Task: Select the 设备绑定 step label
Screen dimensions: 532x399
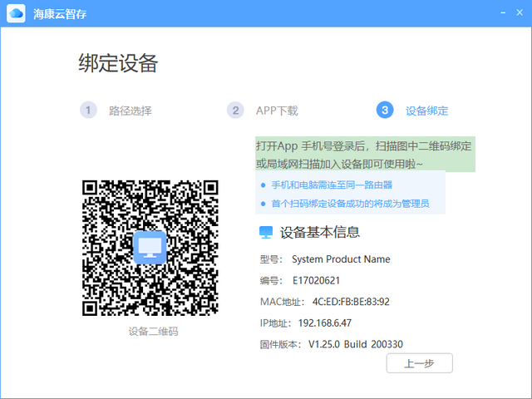Action: [426, 111]
